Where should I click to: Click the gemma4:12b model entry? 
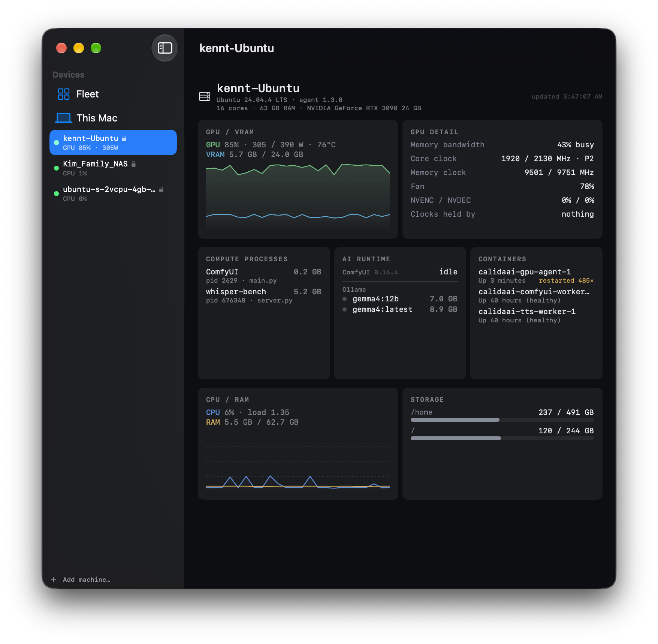click(x=400, y=299)
